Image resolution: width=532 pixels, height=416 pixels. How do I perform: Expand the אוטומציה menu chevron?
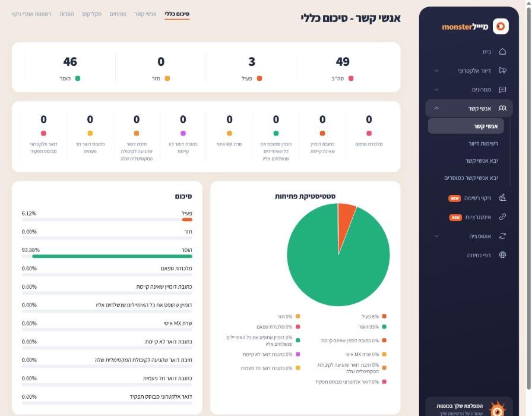click(436, 237)
